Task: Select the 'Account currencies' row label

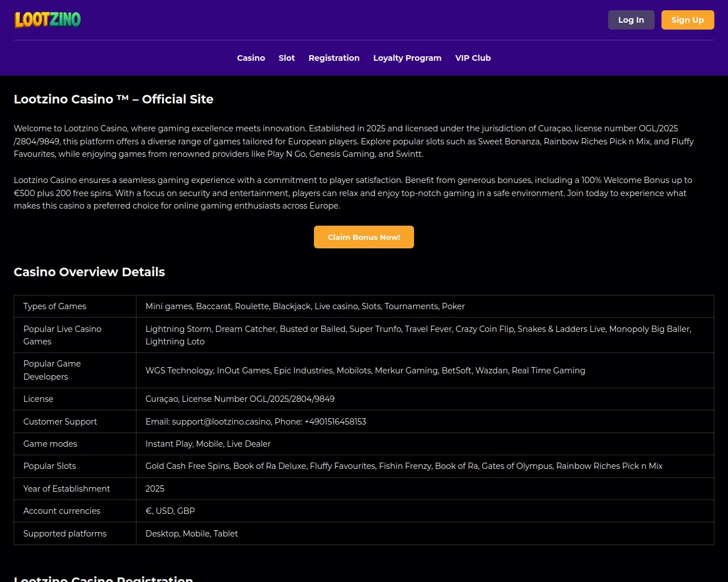Action: coord(62,511)
